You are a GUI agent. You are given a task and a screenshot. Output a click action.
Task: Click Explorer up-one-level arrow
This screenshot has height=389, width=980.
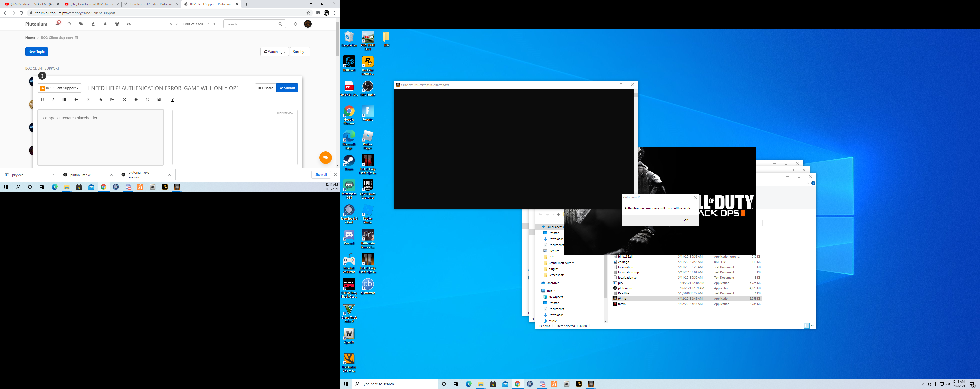[558, 215]
